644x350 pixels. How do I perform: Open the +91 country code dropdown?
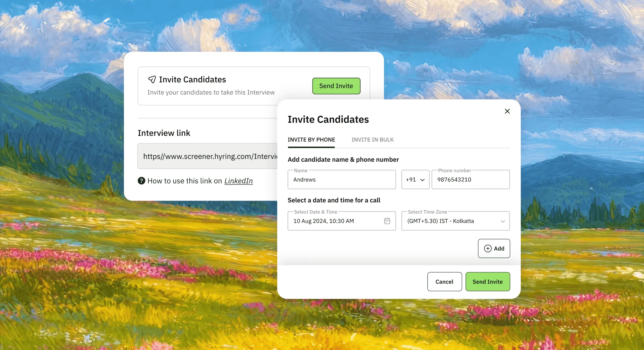coord(415,180)
